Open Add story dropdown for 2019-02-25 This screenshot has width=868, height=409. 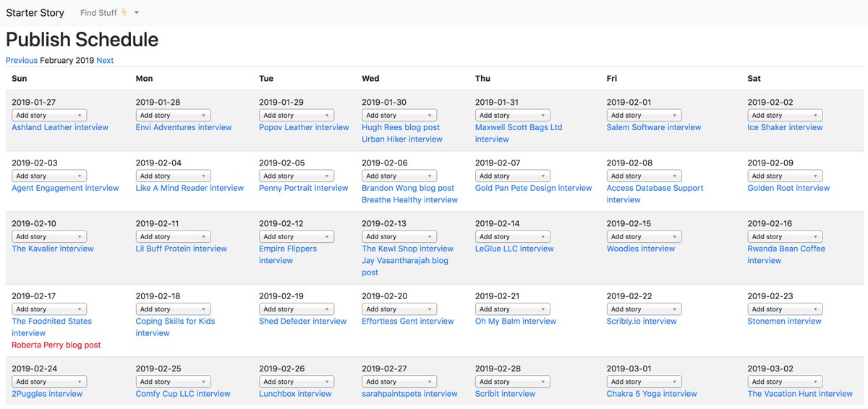click(174, 382)
